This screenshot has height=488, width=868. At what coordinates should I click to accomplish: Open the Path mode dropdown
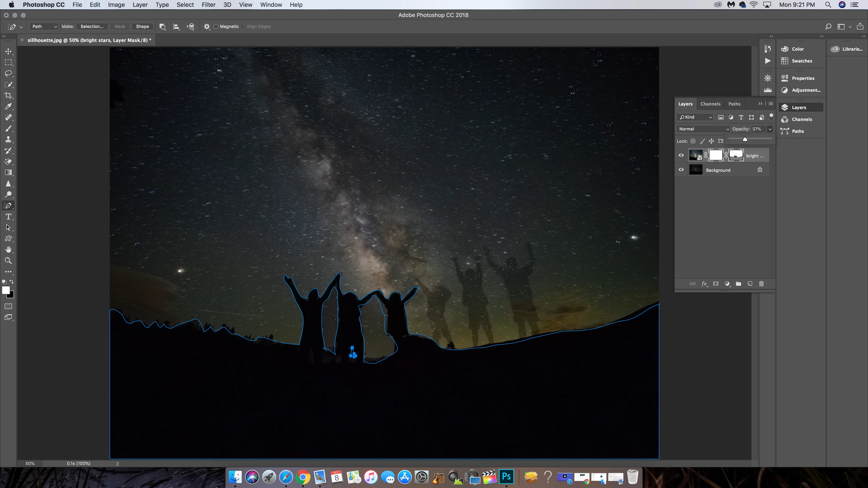[44, 27]
